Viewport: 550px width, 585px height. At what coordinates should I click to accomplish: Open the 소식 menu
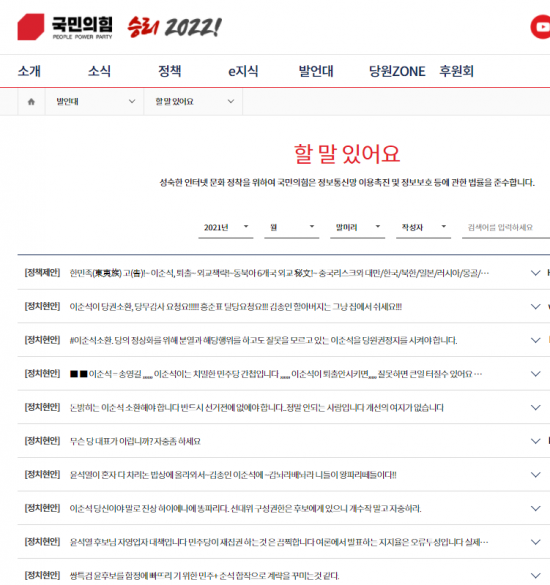click(x=99, y=71)
